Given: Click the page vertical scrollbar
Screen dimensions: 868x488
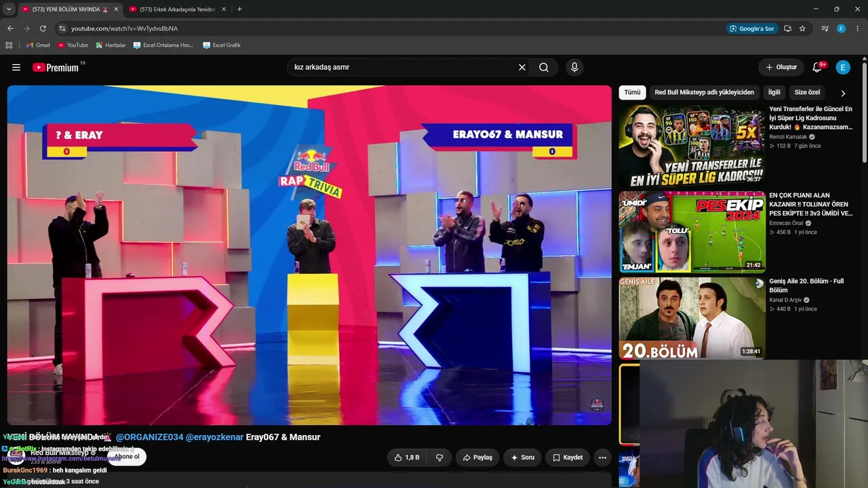Looking at the screenshot, I should (x=865, y=112).
